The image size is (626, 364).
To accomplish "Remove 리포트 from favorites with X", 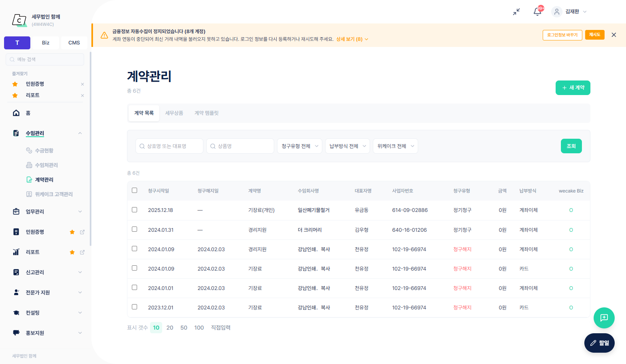I will coord(82,95).
